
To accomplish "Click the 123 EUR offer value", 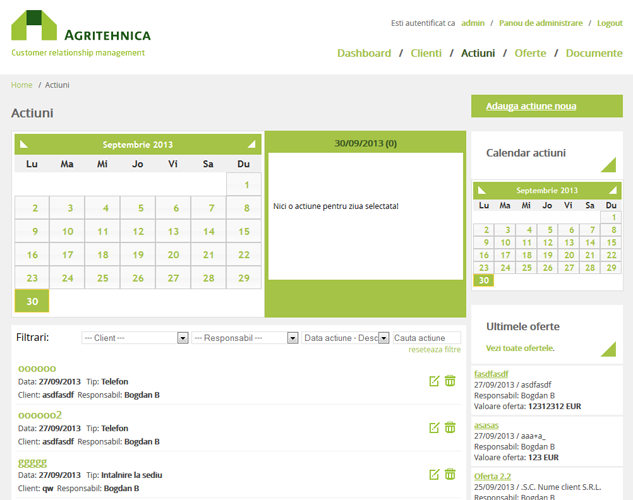I will pyautogui.click(x=543, y=458).
